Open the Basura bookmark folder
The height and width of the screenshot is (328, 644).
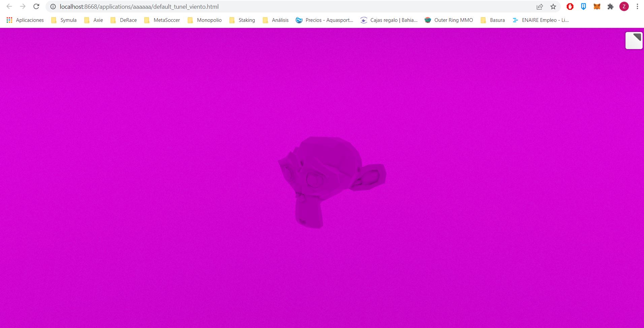point(493,20)
